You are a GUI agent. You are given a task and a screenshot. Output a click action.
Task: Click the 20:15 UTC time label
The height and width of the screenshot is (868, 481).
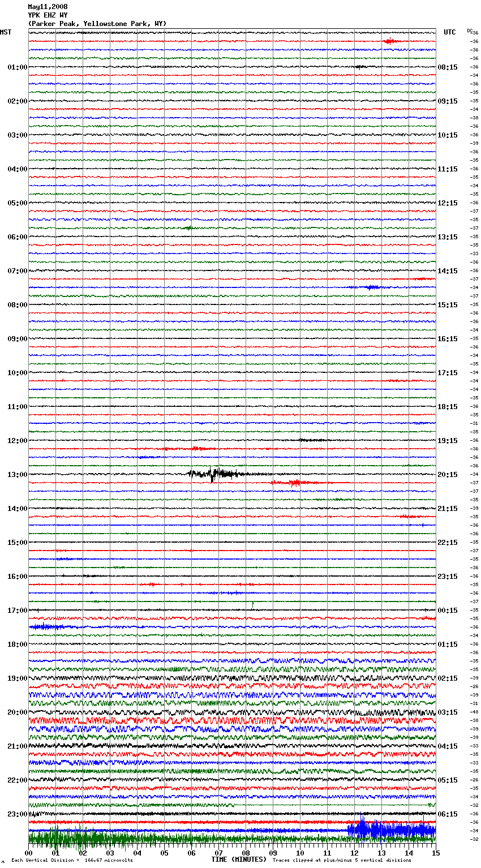pyautogui.click(x=448, y=475)
